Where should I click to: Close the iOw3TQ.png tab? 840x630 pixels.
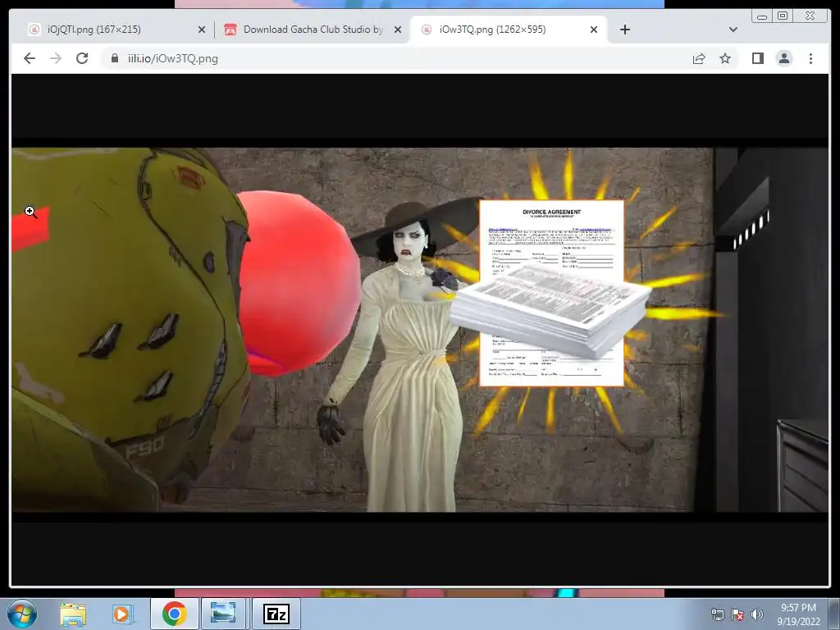[x=594, y=30]
